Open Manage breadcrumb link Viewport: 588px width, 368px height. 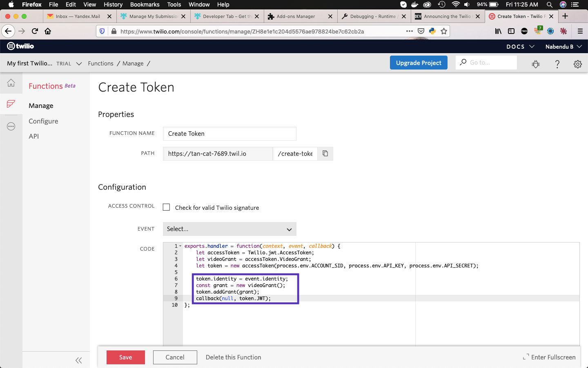(x=133, y=63)
